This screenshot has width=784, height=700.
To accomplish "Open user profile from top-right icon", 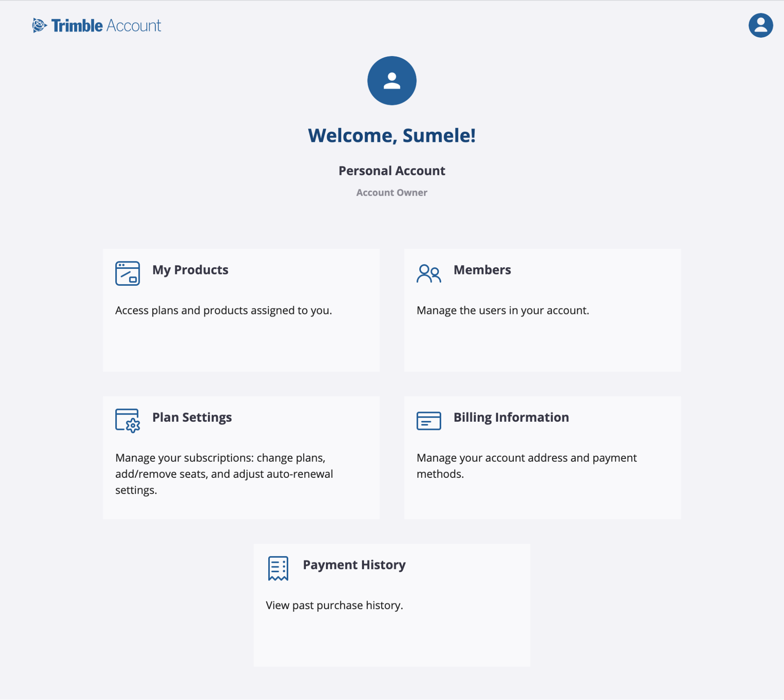I will click(x=760, y=25).
